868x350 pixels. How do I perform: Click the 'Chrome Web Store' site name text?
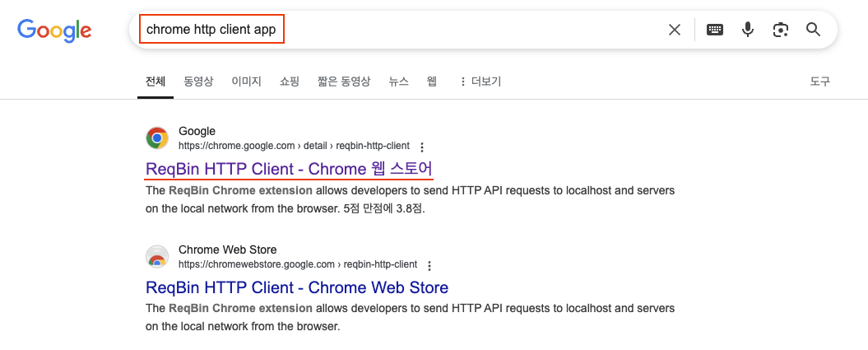click(x=228, y=250)
